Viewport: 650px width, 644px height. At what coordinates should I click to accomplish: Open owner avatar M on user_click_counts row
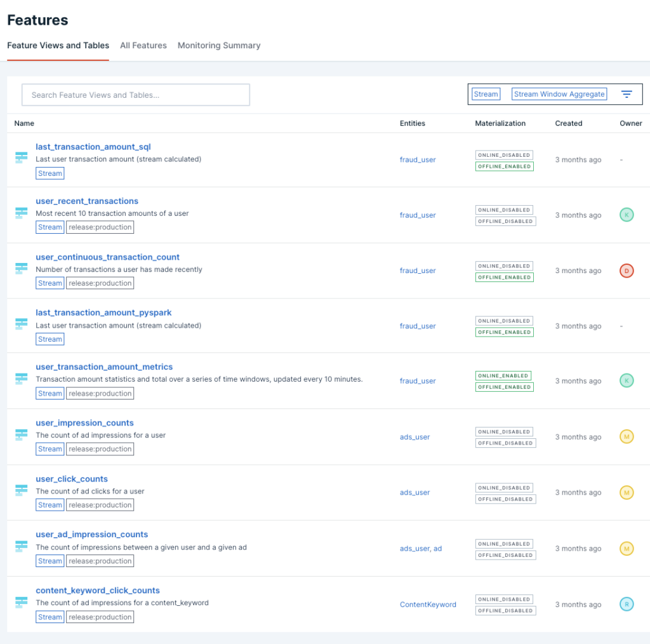click(626, 492)
